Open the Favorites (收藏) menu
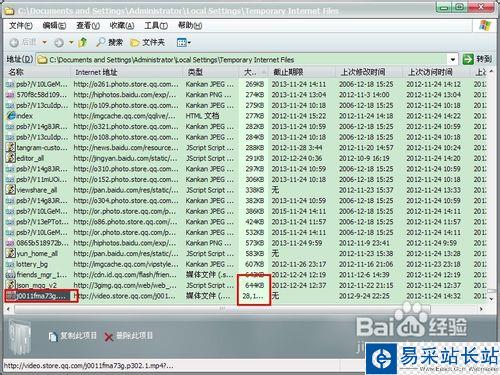 122,25
